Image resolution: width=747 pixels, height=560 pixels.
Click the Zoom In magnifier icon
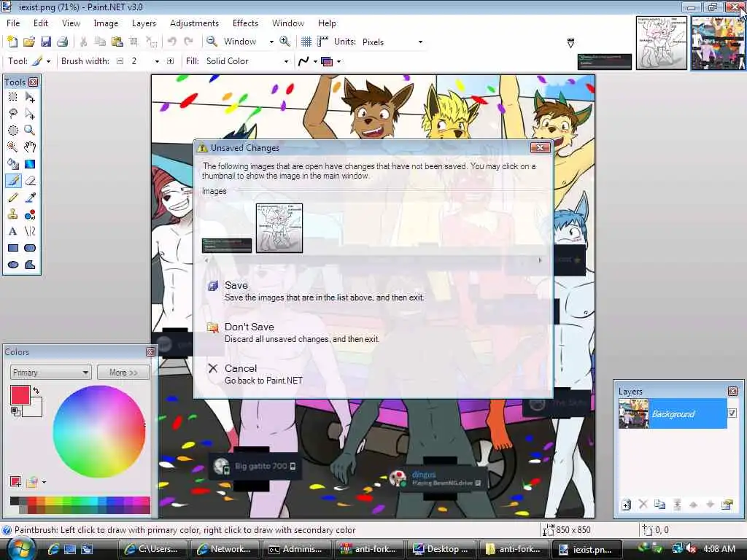pyautogui.click(x=285, y=42)
